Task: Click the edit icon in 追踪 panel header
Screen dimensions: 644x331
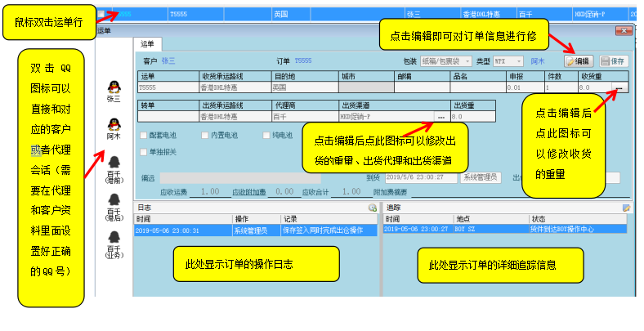Action: point(627,208)
